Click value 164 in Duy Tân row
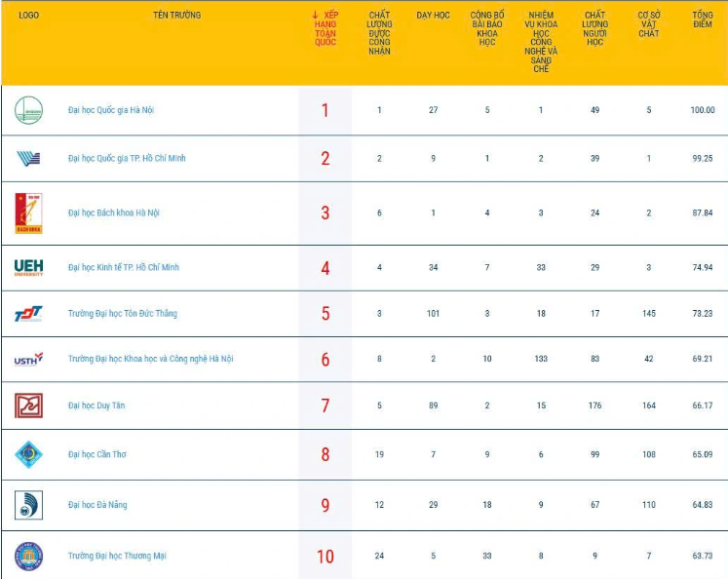728x579 pixels. (x=649, y=405)
